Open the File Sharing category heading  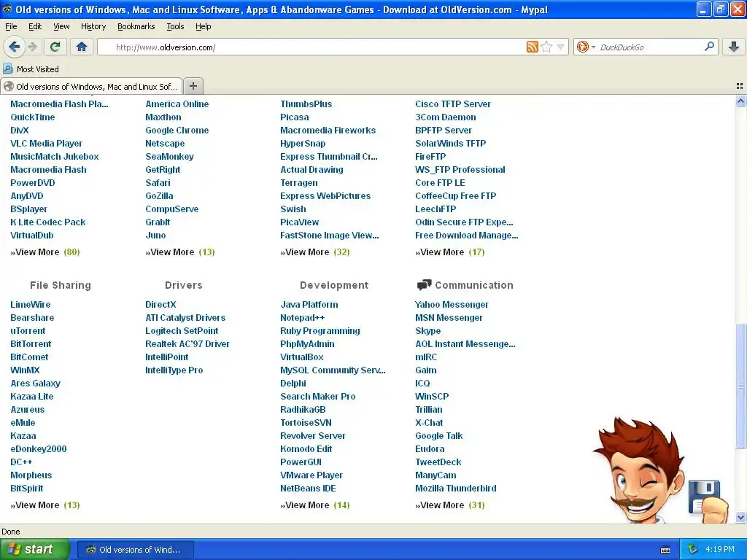click(x=61, y=285)
